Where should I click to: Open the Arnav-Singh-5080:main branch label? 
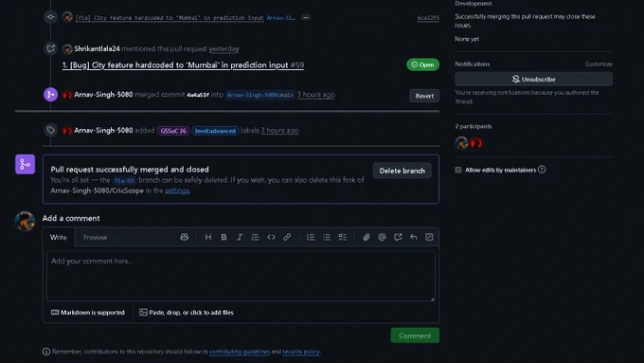260,95
